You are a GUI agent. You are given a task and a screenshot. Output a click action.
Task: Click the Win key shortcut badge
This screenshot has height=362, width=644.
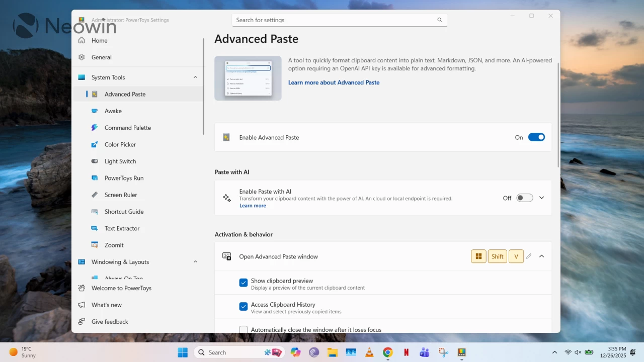478,256
